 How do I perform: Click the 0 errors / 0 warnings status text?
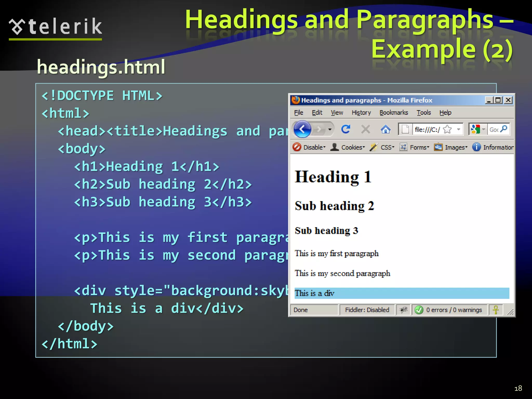pyautogui.click(x=454, y=310)
